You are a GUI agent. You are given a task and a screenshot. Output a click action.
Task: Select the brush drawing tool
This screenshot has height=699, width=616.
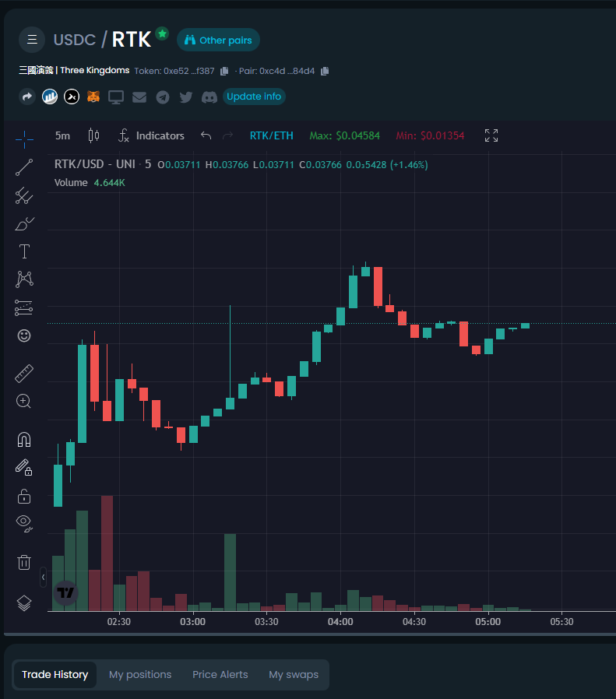click(x=24, y=223)
